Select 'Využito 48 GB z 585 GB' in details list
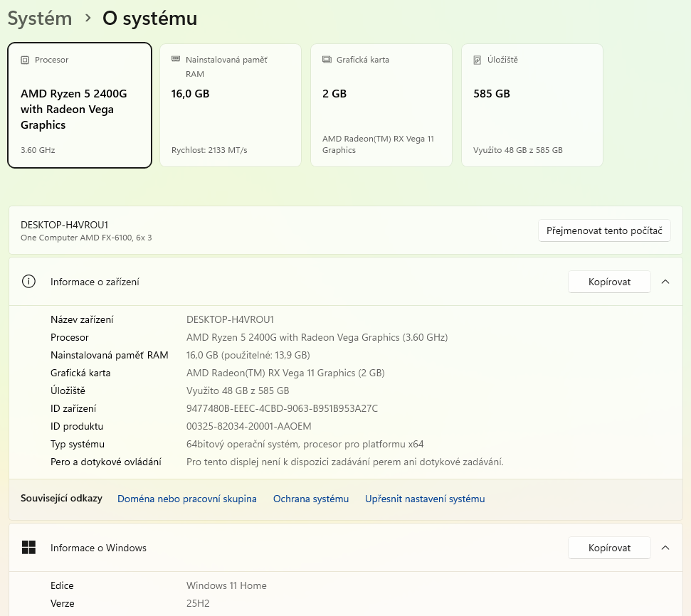 click(238, 391)
